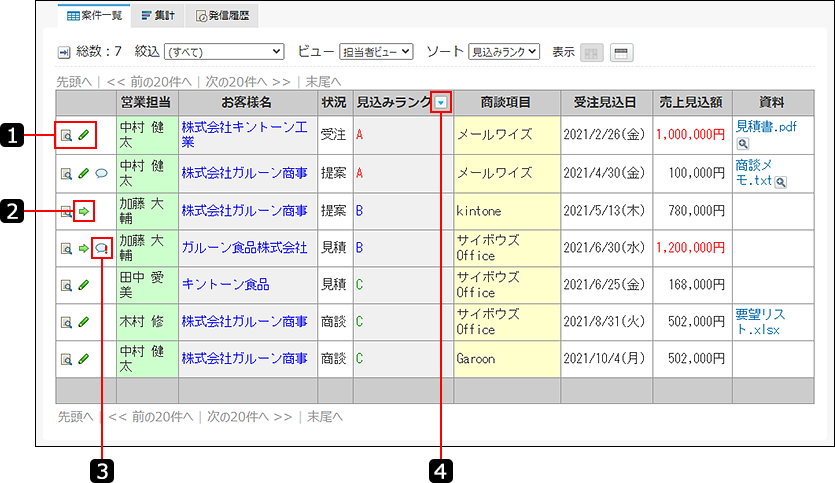Click green arrow icon in kintone row
The width and height of the screenshot is (835, 483).
click(x=84, y=211)
